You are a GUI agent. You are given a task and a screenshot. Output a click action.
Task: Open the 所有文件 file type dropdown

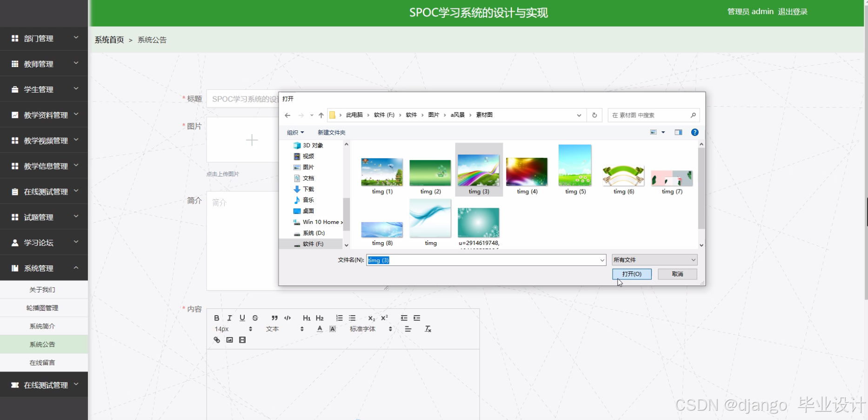(x=654, y=259)
